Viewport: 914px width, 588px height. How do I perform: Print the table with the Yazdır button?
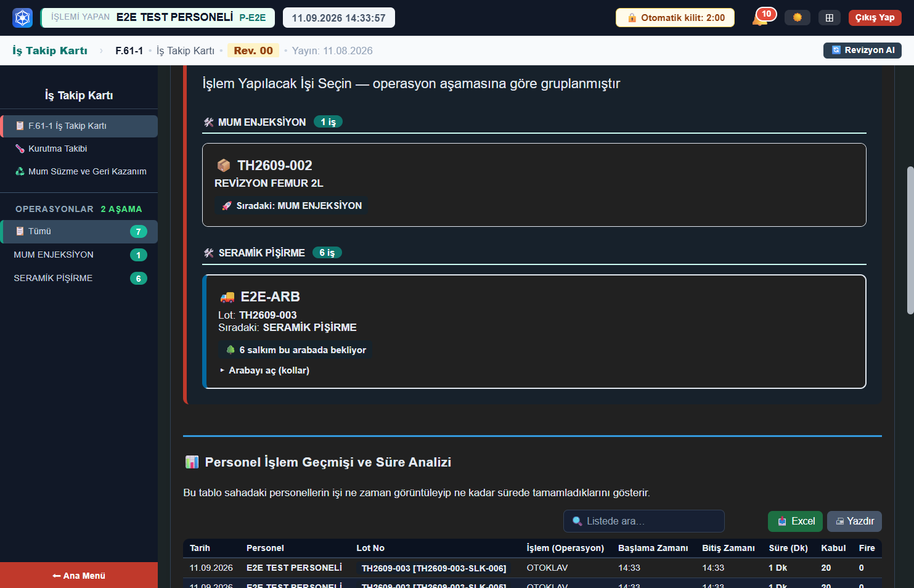(x=854, y=521)
